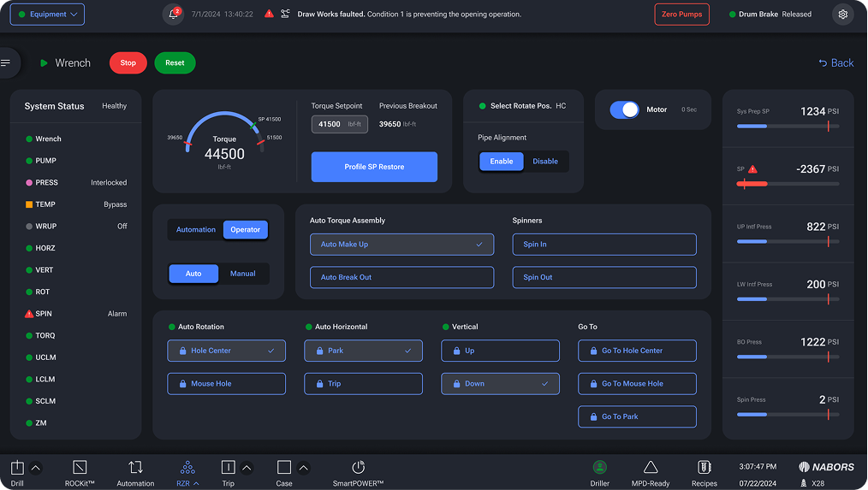Viewport: 868px width, 490px height.
Task: Click the Wrench play icon
Action: pos(44,63)
